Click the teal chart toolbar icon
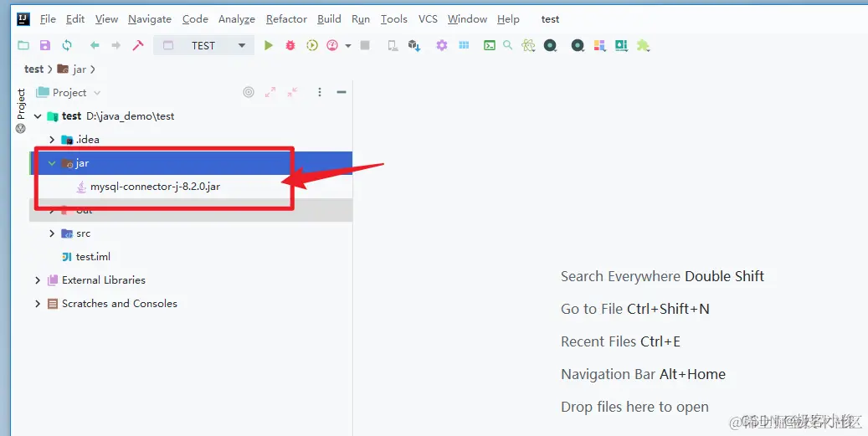Screen dimensions: 868x436 (x=621, y=45)
